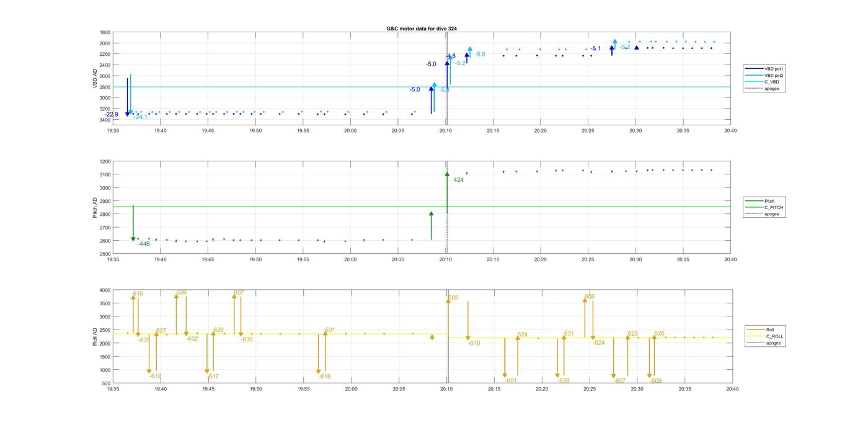Select the "-22.9" VBD data label
Screen dimensions: 868x430
[112, 114]
